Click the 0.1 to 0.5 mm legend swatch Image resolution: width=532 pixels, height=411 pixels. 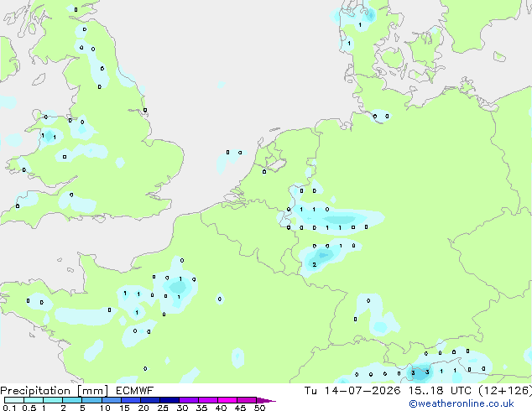coord(14,400)
